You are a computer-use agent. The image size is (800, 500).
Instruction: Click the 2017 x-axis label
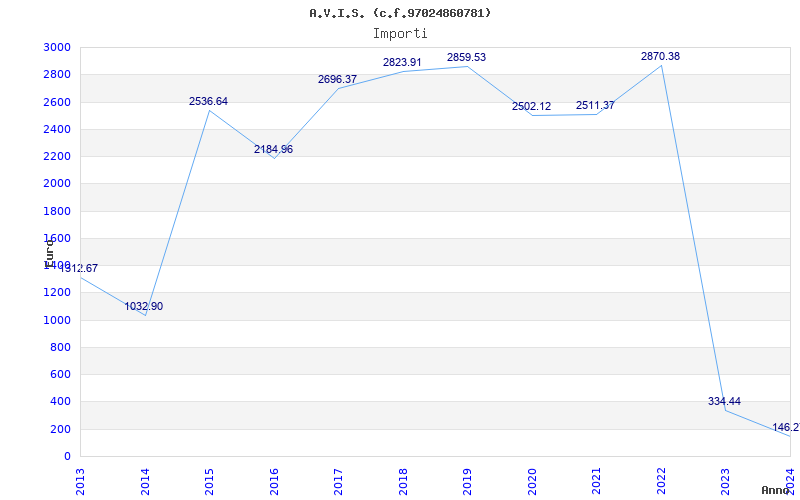(x=338, y=481)
